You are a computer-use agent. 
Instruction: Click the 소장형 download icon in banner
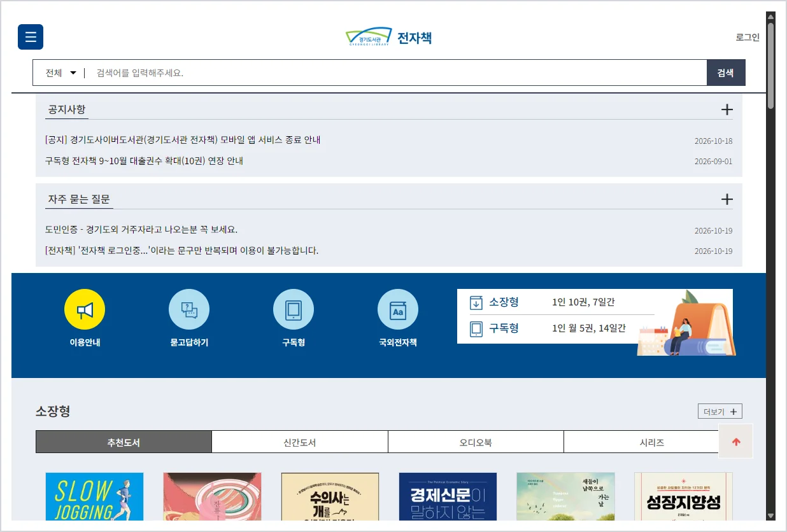pos(476,302)
